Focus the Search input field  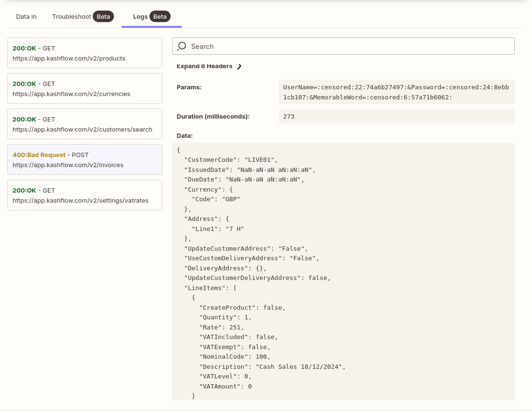click(x=343, y=46)
